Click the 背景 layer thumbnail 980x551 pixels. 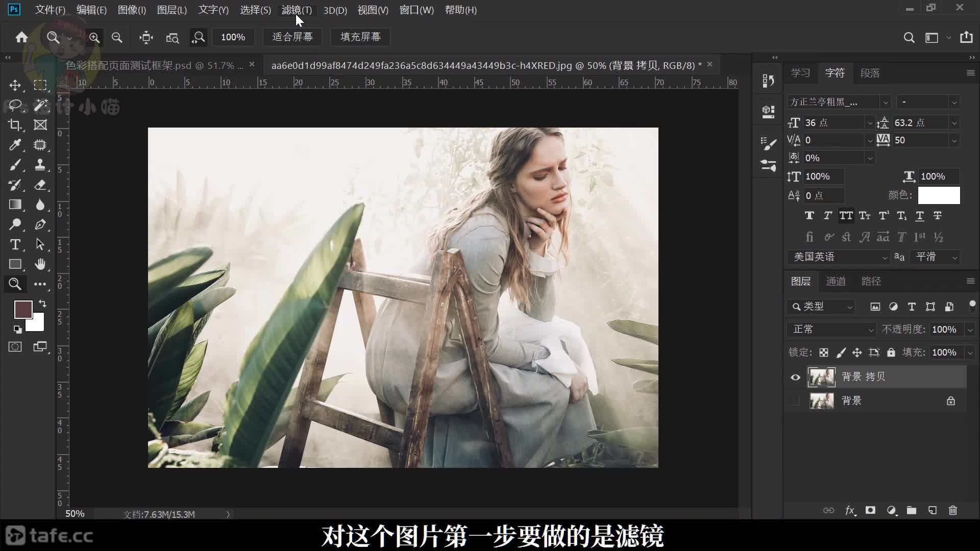point(822,401)
